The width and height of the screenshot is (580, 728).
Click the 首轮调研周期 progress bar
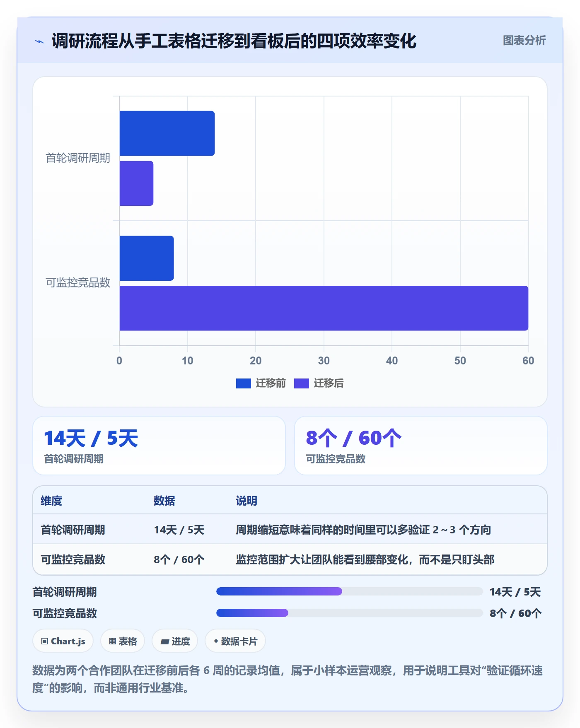tap(350, 591)
